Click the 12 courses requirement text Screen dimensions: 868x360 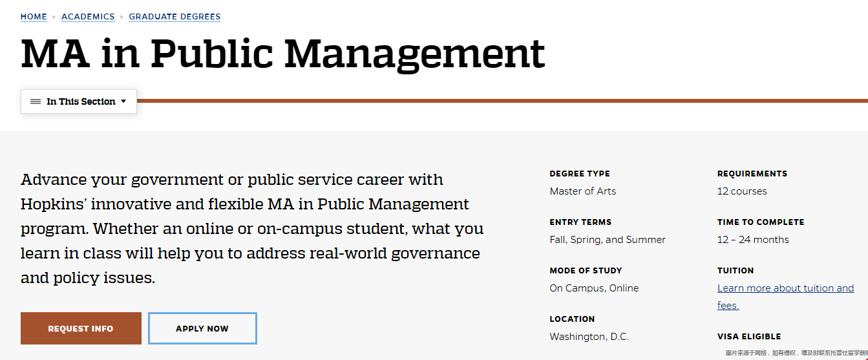(x=742, y=191)
